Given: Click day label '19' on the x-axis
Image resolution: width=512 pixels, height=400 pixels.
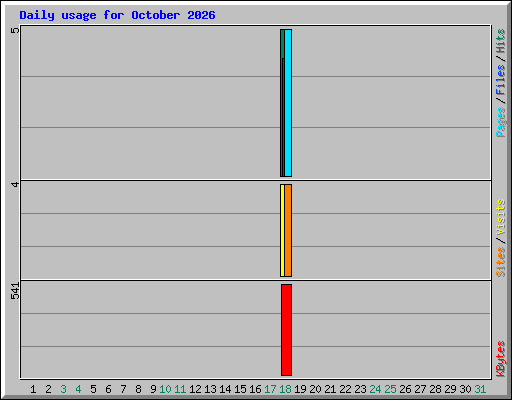Looking at the screenshot, I should coord(300,389).
